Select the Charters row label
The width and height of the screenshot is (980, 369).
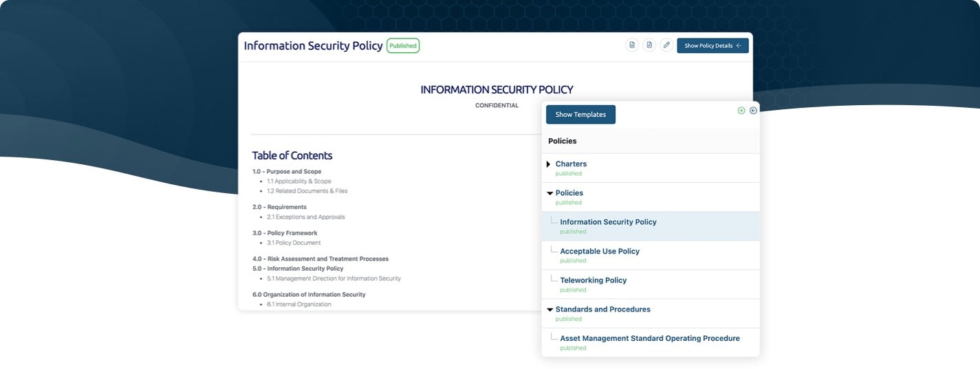point(571,164)
